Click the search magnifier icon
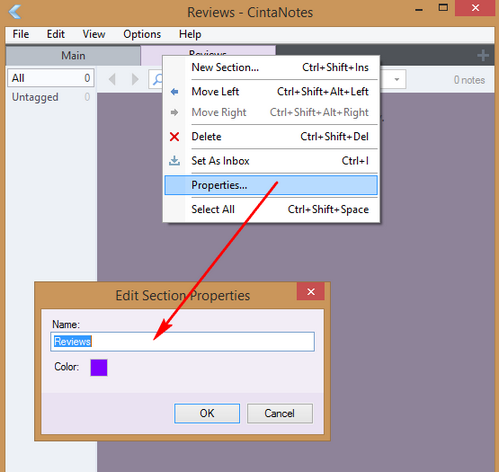 157,79
